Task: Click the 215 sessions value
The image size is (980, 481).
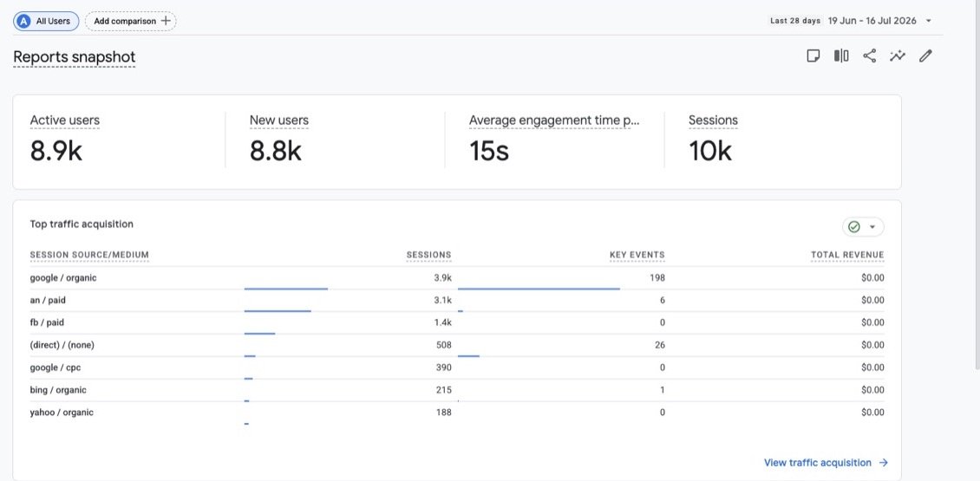Action: coord(444,390)
